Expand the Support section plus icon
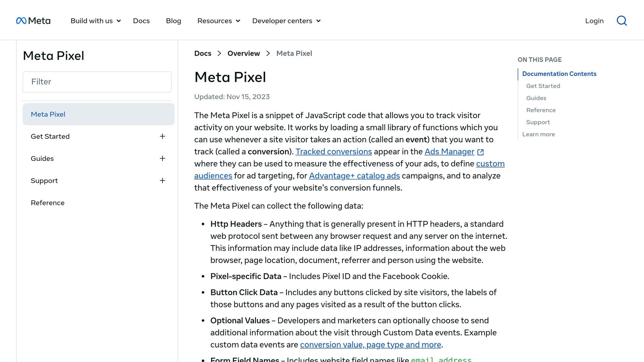This screenshot has height=362, width=644. tap(162, 181)
